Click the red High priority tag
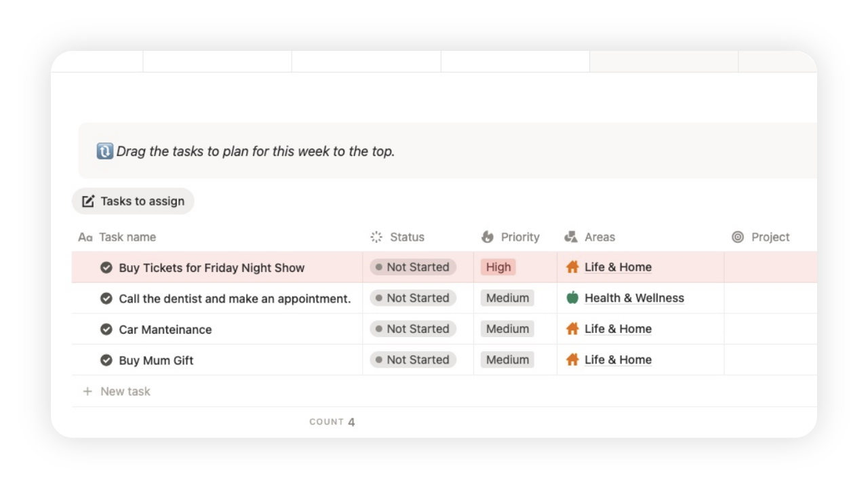 pyautogui.click(x=498, y=267)
